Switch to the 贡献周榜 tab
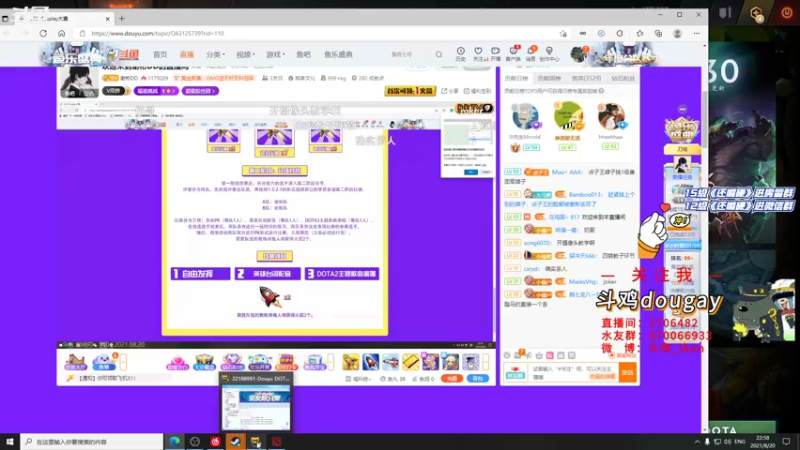This screenshot has height=450, width=800. click(549, 78)
